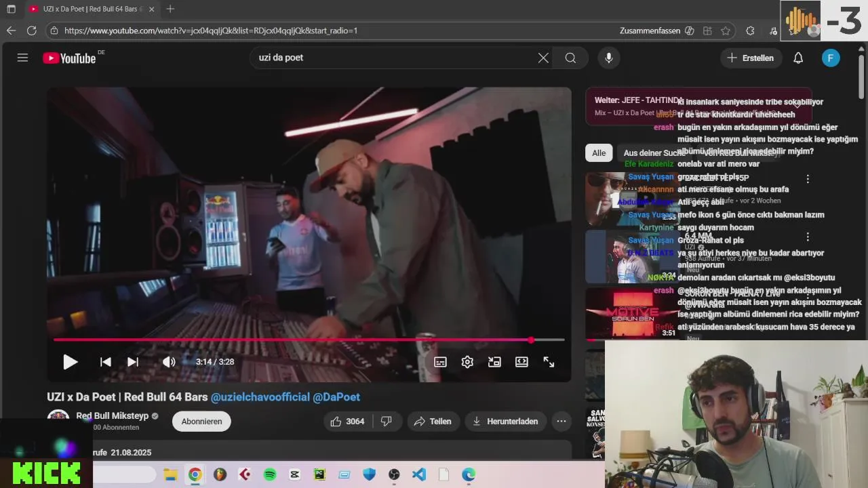Click the Zusammenfassen Copilot button
Image resolution: width=868 pixels, height=488 pixels.
tap(656, 30)
